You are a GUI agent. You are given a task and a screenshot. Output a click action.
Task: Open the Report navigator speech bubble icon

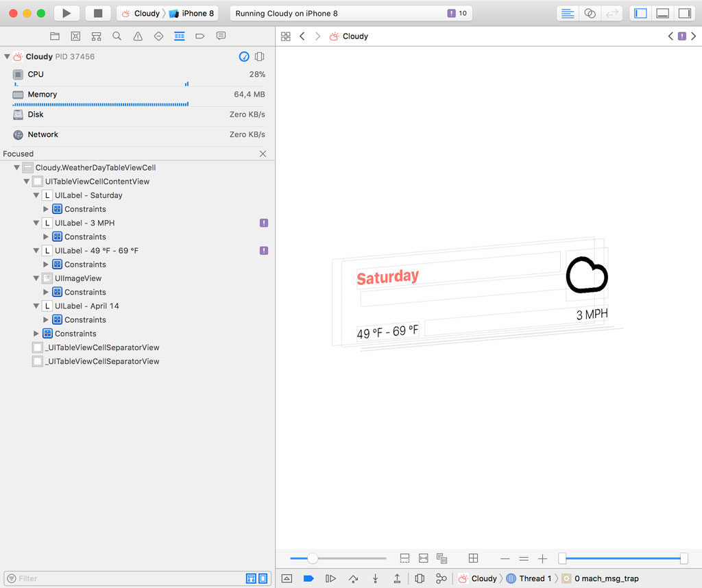click(x=221, y=36)
